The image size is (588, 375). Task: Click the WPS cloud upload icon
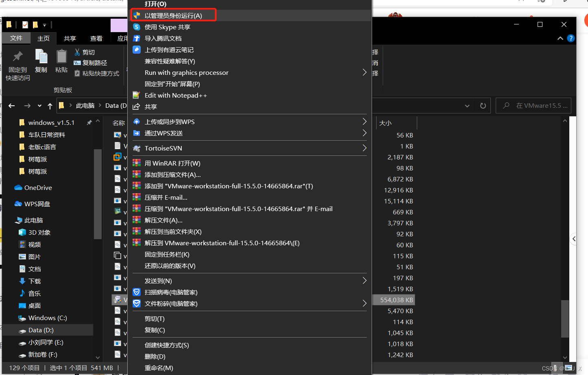pyautogui.click(x=137, y=122)
